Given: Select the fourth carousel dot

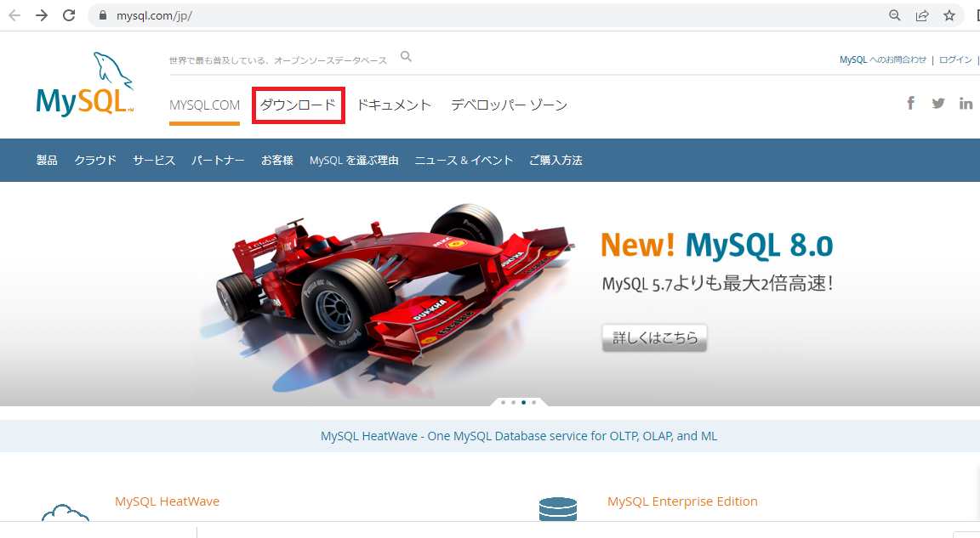Looking at the screenshot, I should (533, 403).
